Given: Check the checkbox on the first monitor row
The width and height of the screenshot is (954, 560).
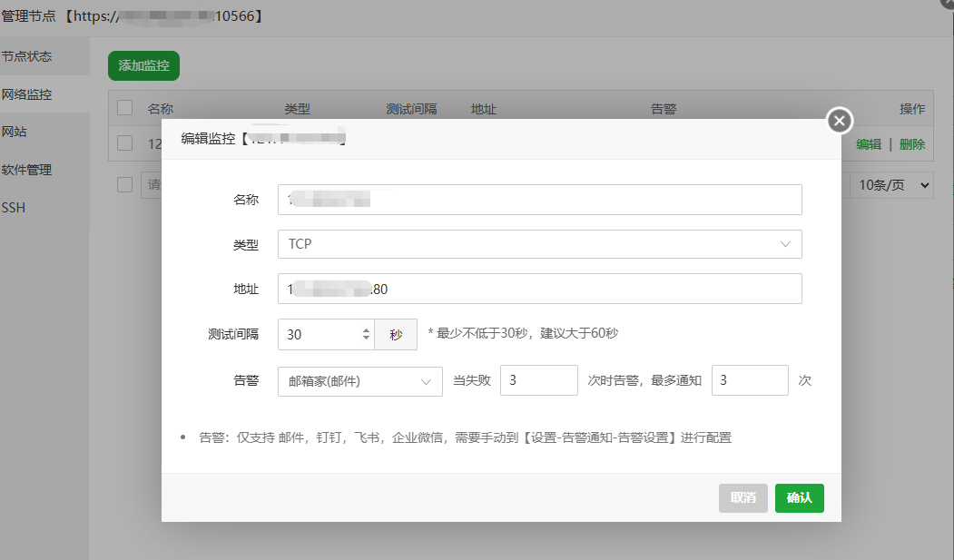Looking at the screenshot, I should 124,143.
